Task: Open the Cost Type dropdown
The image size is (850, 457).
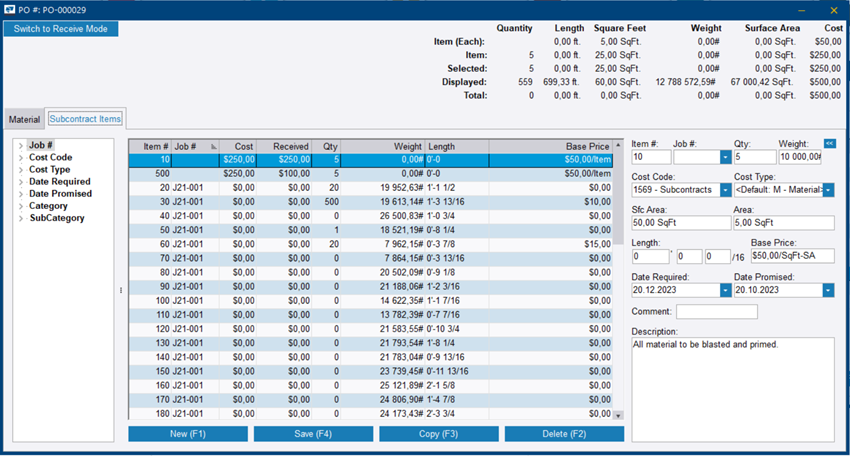Action: coord(828,190)
